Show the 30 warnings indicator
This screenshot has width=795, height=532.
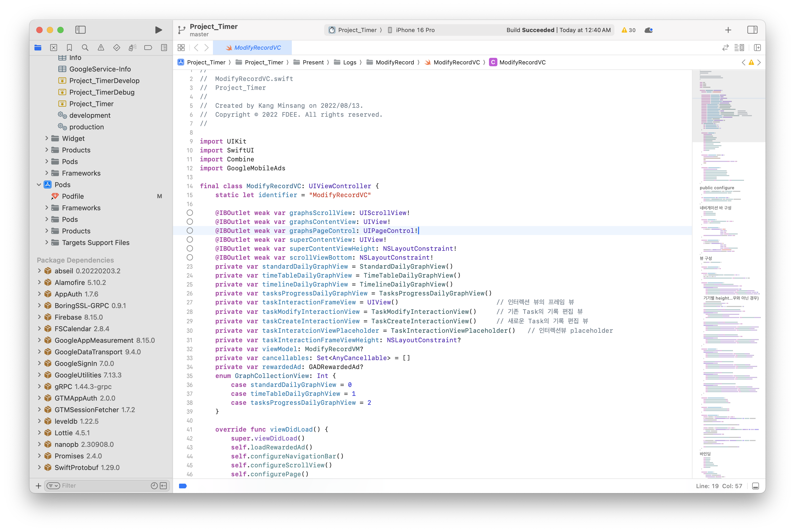[x=628, y=30]
